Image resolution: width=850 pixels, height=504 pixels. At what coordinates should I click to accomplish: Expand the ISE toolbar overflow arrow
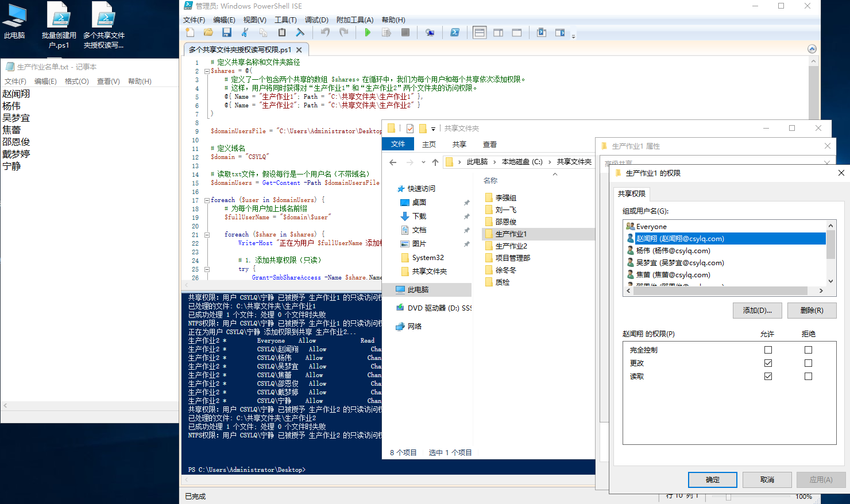(x=573, y=36)
